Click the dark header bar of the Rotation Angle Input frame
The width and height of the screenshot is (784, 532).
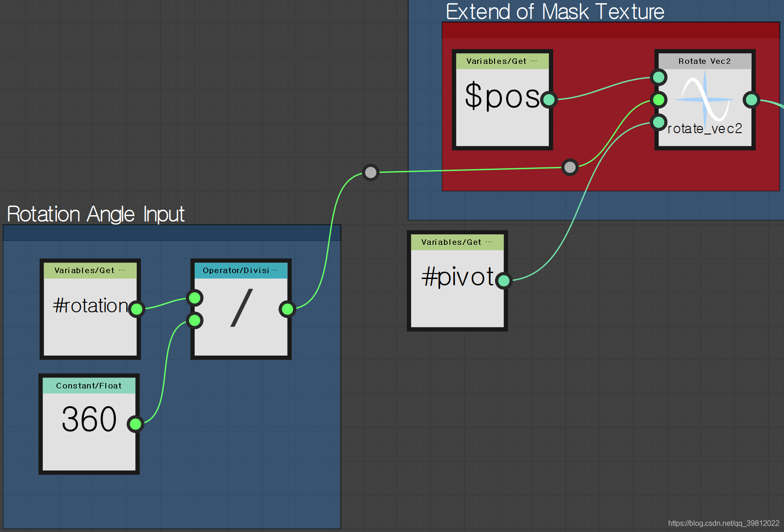tap(172, 233)
